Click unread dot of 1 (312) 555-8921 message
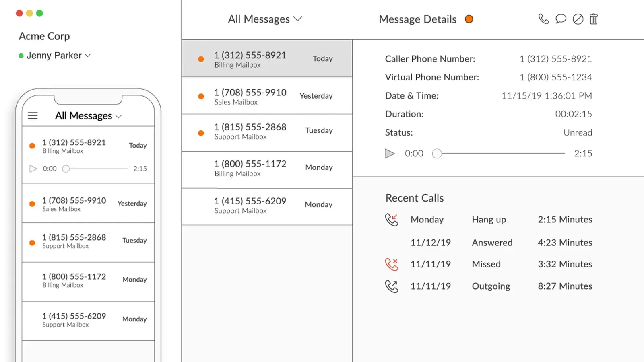The width and height of the screenshot is (644, 362). click(x=201, y=59)
